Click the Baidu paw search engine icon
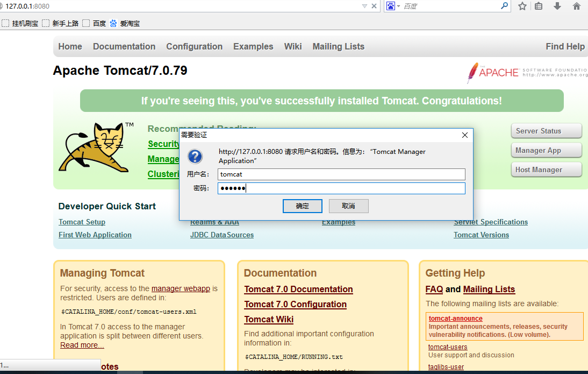 (391, 6)
